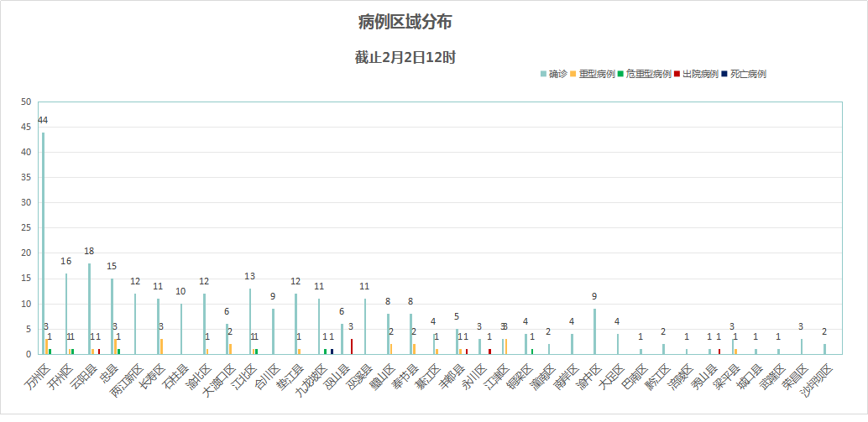This screenshot has width=868, height=422.
Task: Click the red discharged bar for 巫山县
Action: click(x=351, y=346)
